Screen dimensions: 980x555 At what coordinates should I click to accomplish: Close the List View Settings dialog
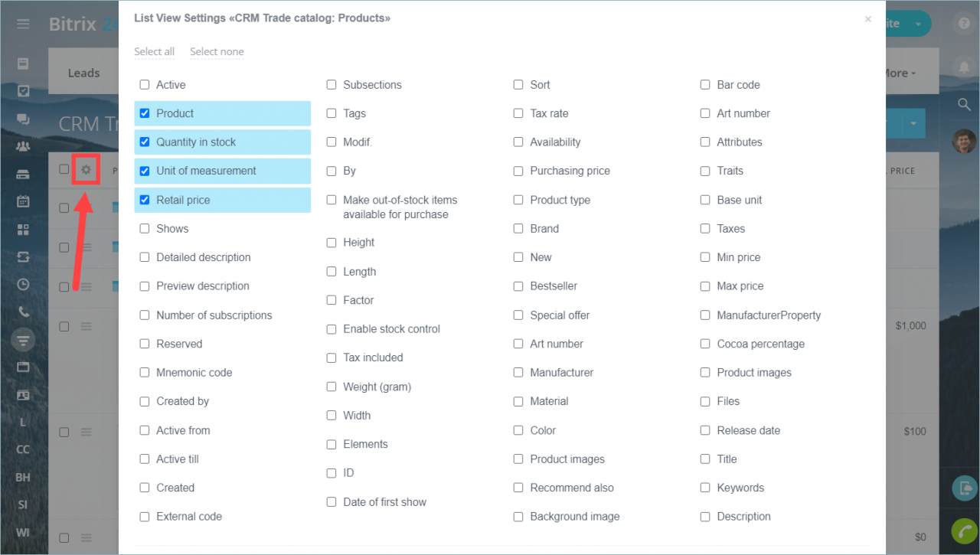[x=867, y=19]
